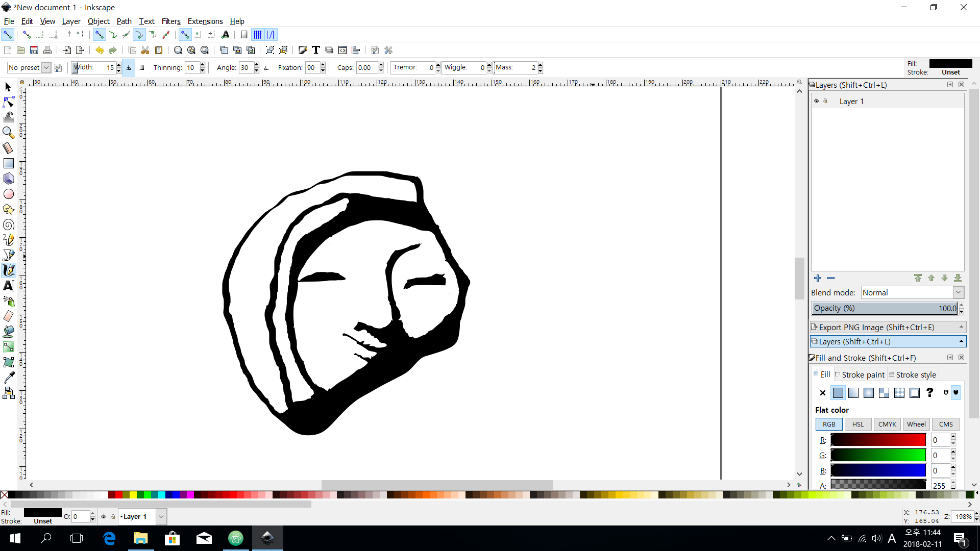Image resolution: width=980 pixels, height=551 pixels.
Task: Click the Caps value input field
Action: [367, 67]
